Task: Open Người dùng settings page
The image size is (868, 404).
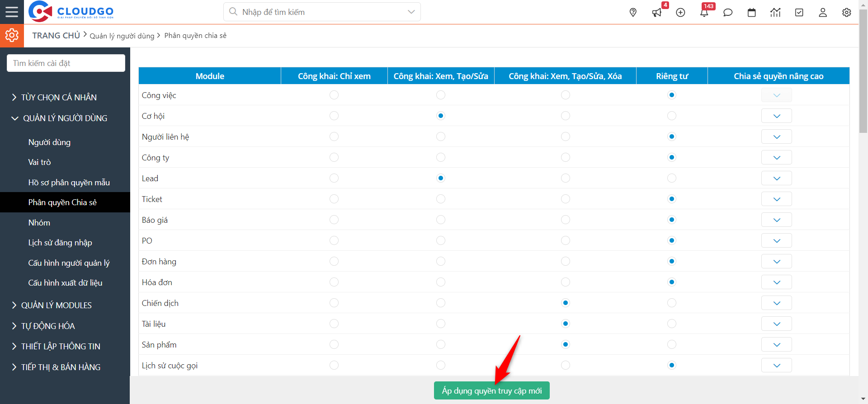Action: click(49, 142)
